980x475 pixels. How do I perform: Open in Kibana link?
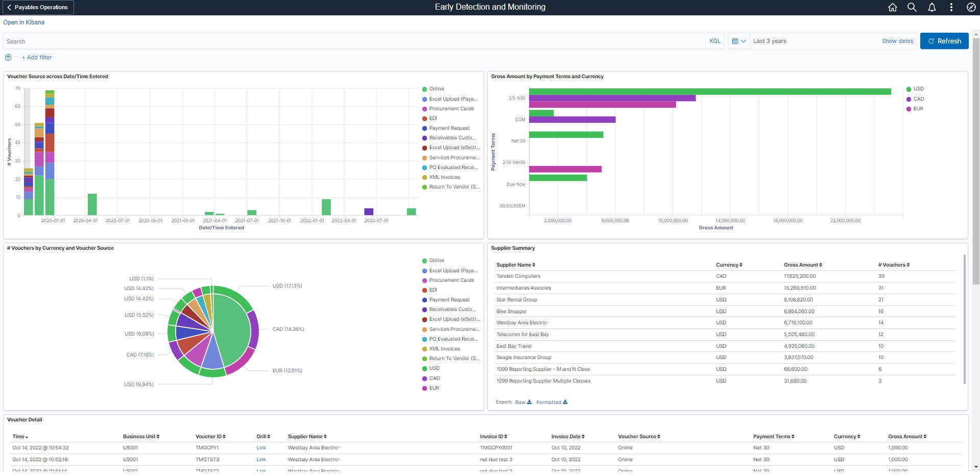pyautogui.click(x=23, y=22)
